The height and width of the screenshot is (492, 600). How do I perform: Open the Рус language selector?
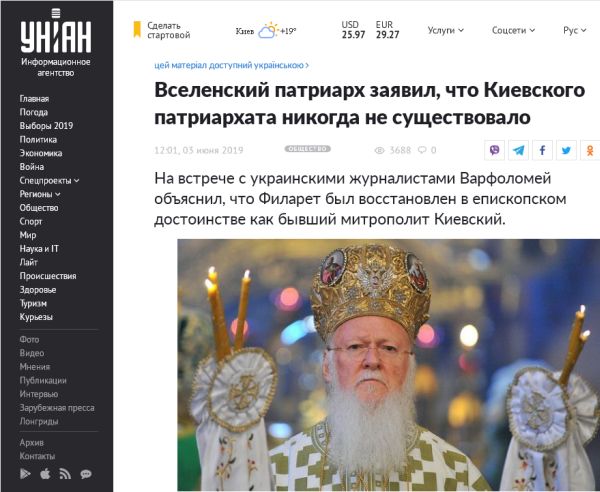574,30
